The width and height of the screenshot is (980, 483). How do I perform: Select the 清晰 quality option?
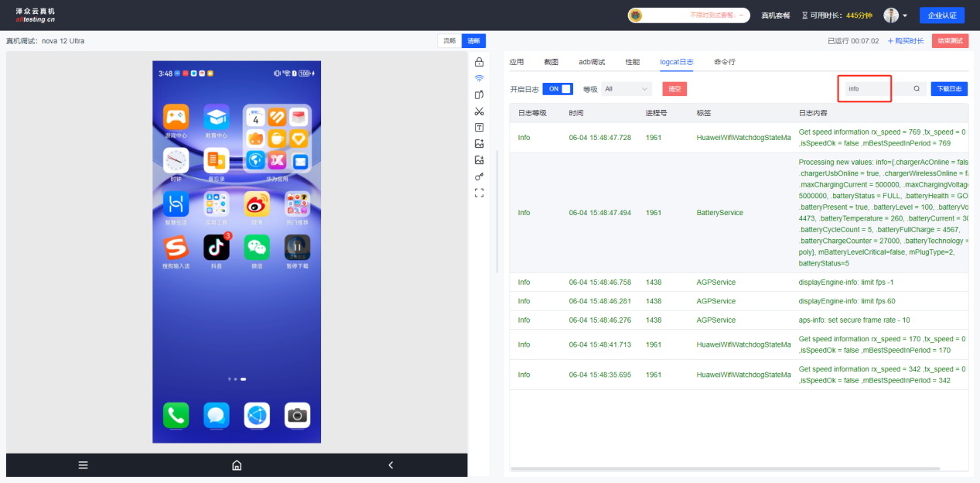tap(473, 41)
